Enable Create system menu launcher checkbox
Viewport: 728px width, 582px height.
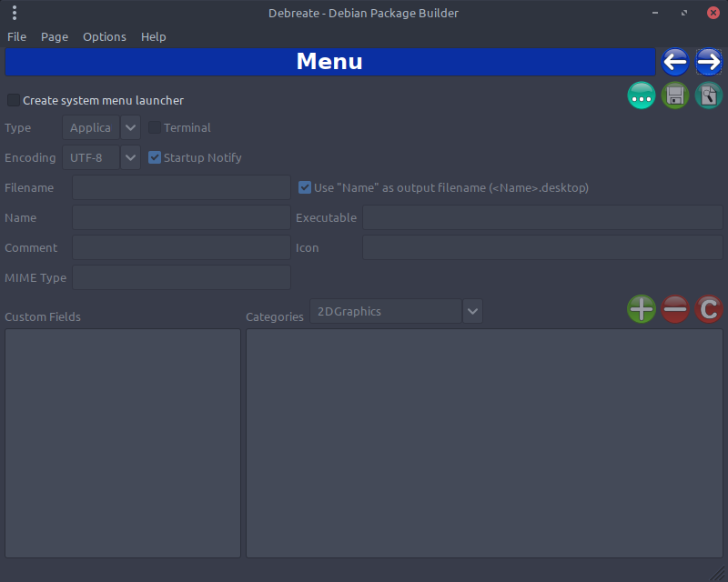click(14, 101)
